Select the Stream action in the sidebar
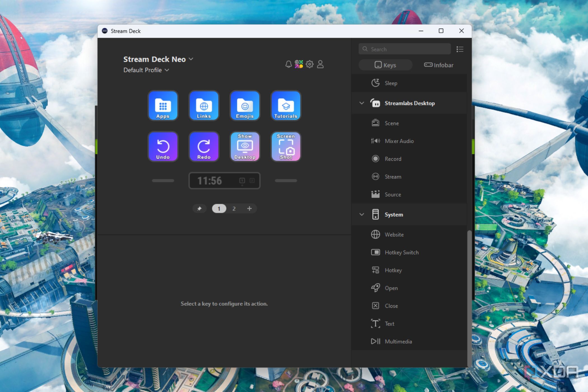 393,177
